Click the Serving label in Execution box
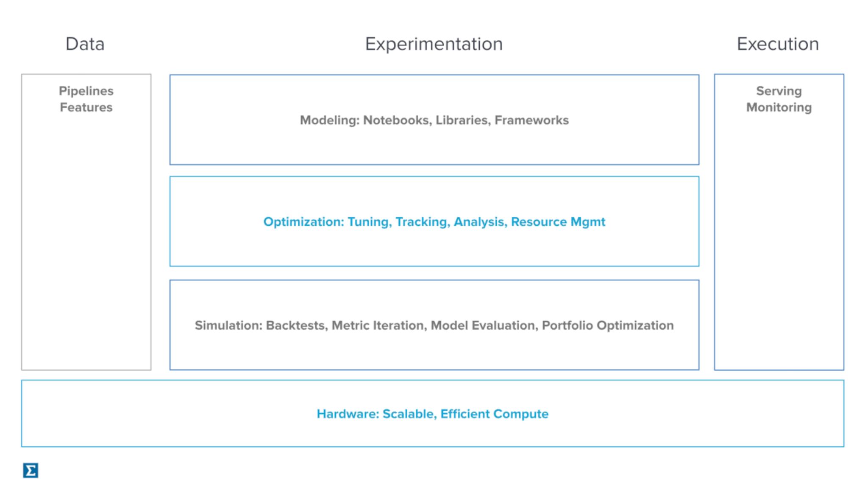868x479 pixels. [779, 91]
